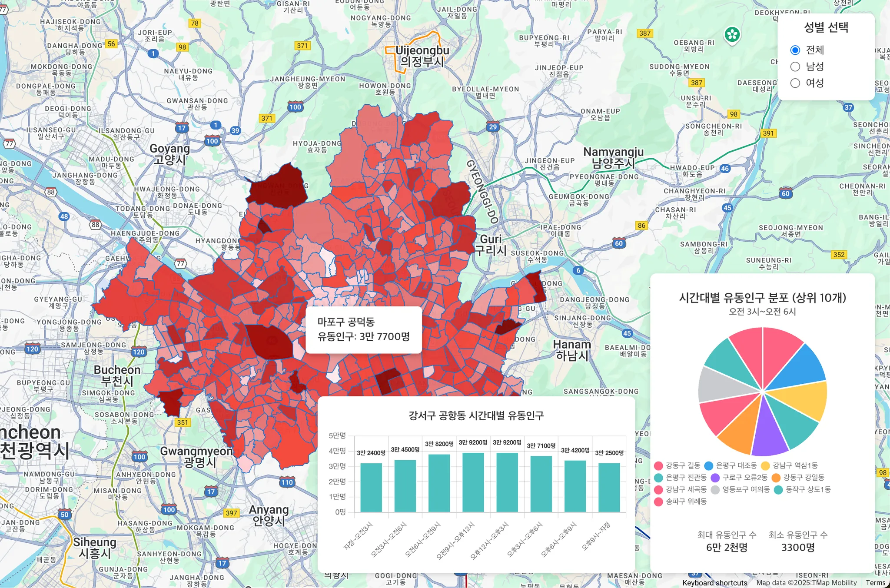Image resolution: width=890 pixels, height=588 pixels.
Task: Select the 남성 radio button
Action: point(795,66)
